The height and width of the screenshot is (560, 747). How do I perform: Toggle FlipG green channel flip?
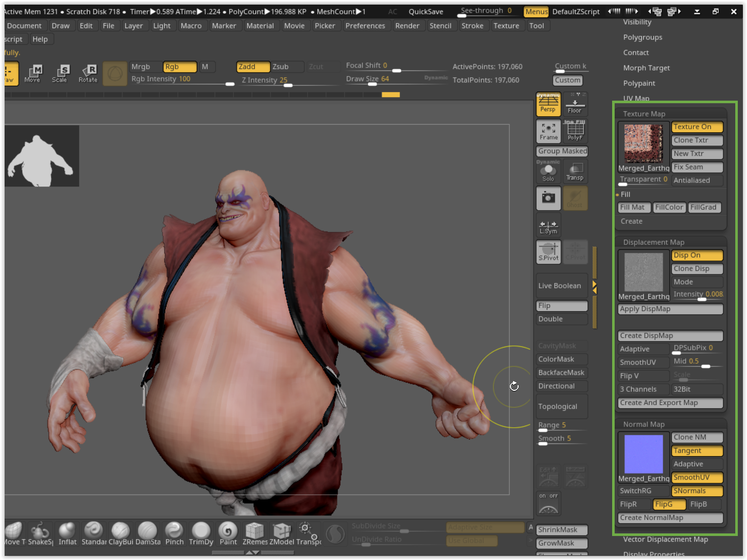click(669, 504)
